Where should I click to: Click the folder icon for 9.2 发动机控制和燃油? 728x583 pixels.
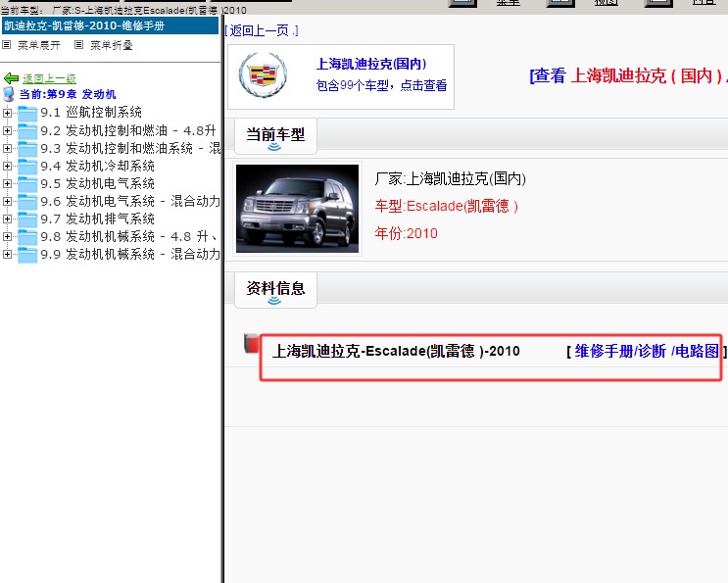tap(27, 131)
